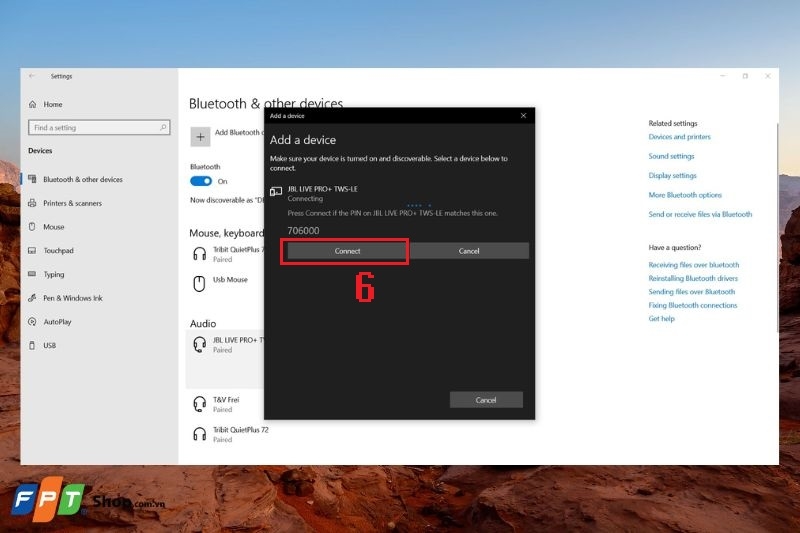This screenshot has width=800, height=533.
Task: Open USB settings page
Action: point(49,345)
